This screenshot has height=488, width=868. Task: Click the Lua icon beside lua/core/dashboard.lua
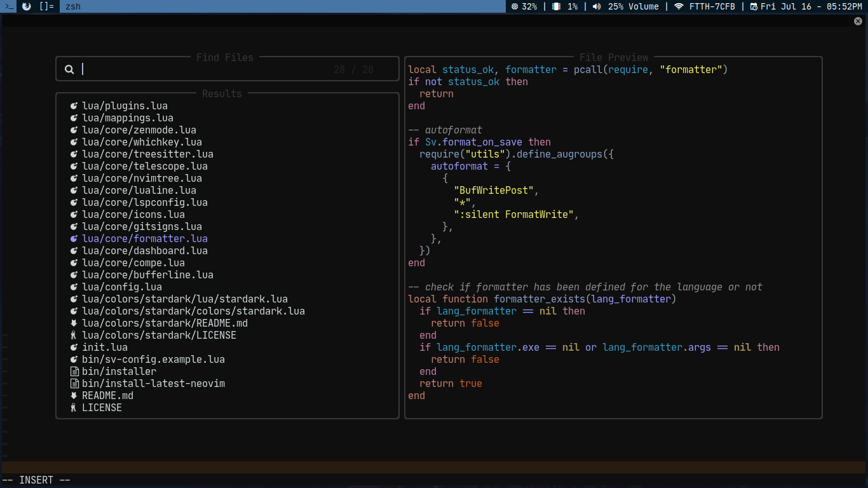pyautogui.click(x=74, y=251)
